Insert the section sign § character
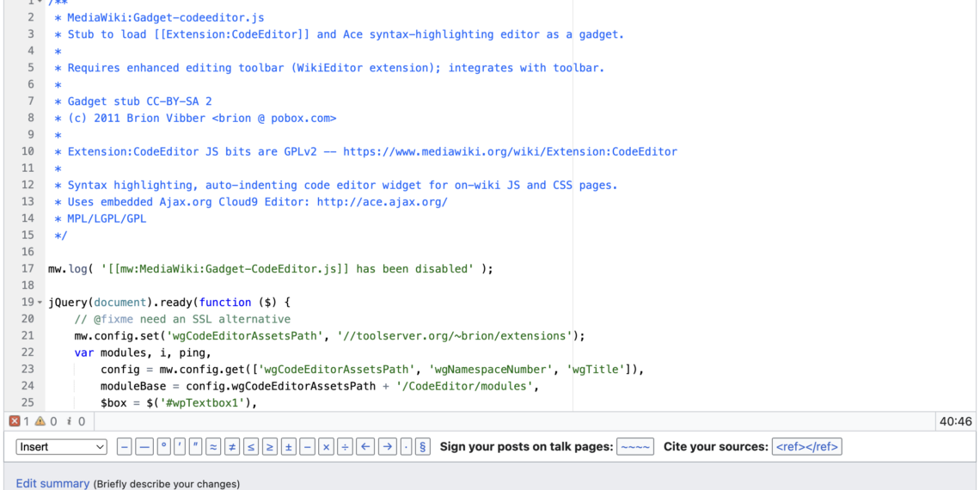Image resolution: width=980 pixels, height=490 pixels. click(422, 447)
